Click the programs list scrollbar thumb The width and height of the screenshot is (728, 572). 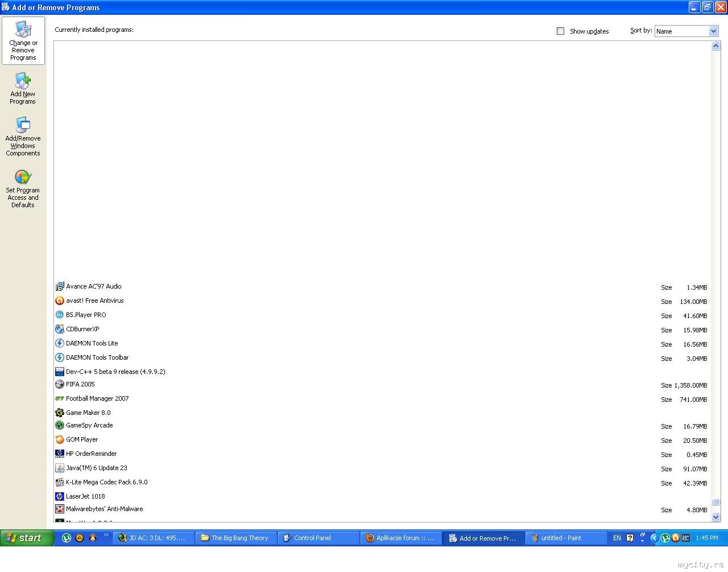coord(716,502)
